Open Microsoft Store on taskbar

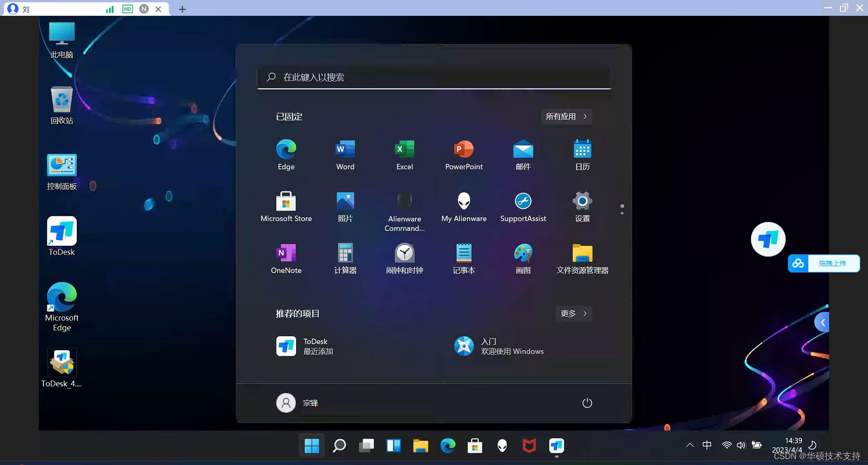(x=475, y=446)
